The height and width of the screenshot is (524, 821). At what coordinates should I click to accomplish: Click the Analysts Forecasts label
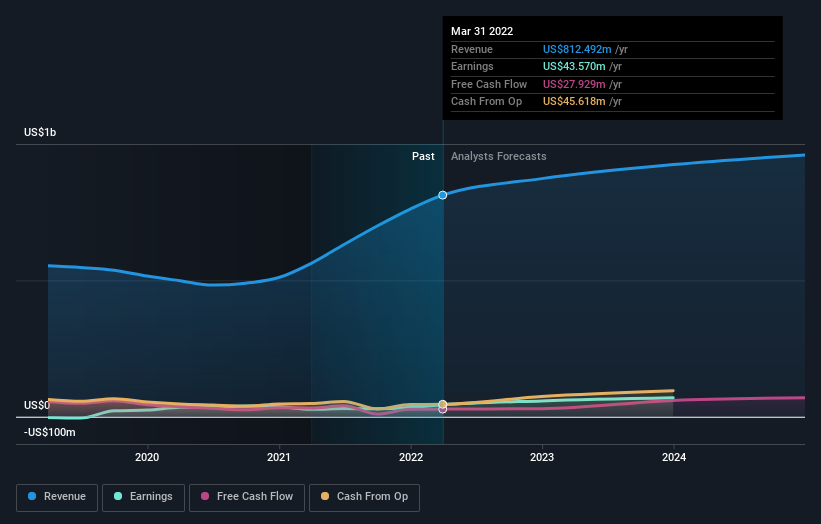[x=498, y=157]
